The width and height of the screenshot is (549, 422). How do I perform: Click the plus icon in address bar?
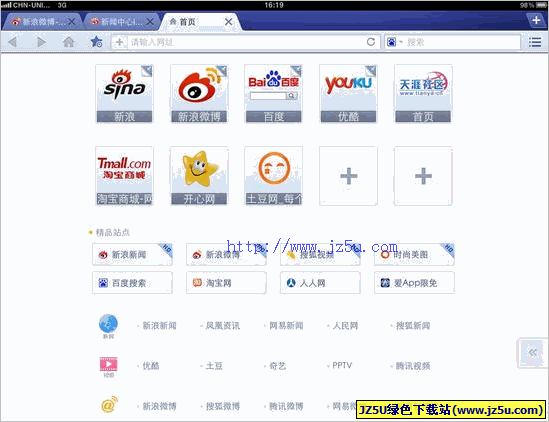[119, 42]
